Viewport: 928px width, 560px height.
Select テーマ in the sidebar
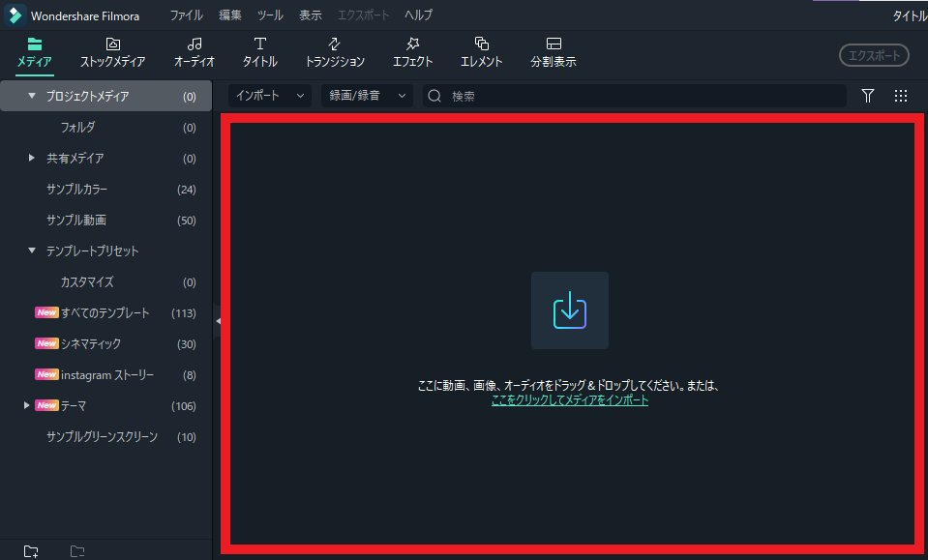pyautogui.click(x=74, y=405)
